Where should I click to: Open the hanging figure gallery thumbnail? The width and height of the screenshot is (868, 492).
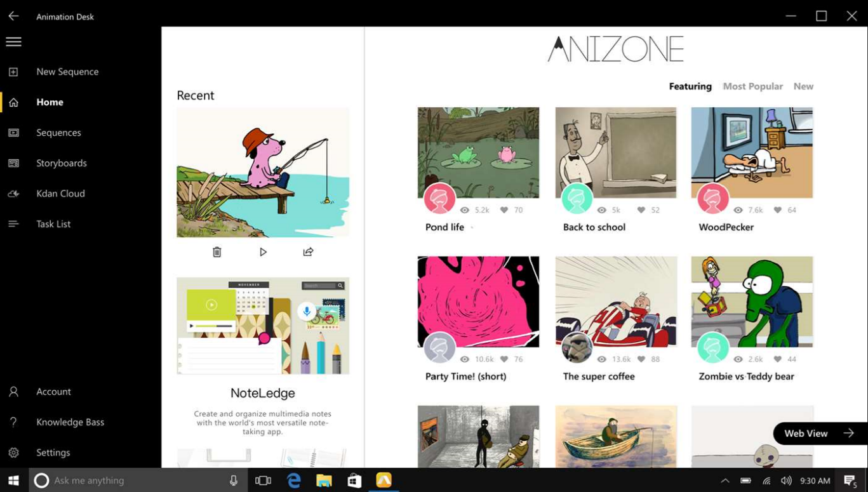[478, 437]
